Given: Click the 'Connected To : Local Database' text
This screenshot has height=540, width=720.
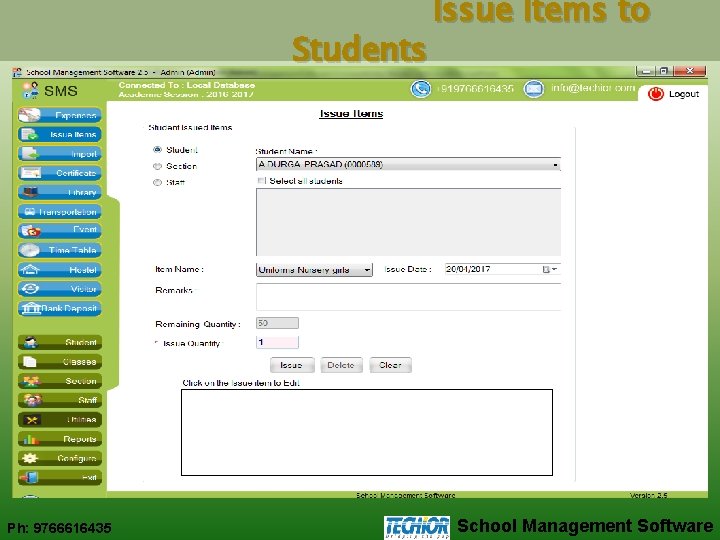Looking at the screenshot, I should (x=186, y=85).
